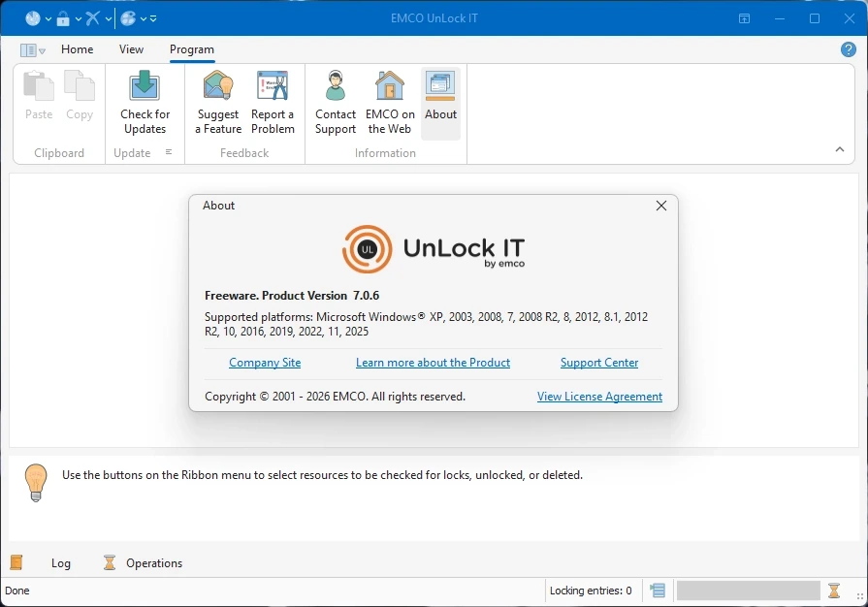Click the Ribbon menu hint text
The width and height of the screenshot is (868, 607).
[322, 475]
